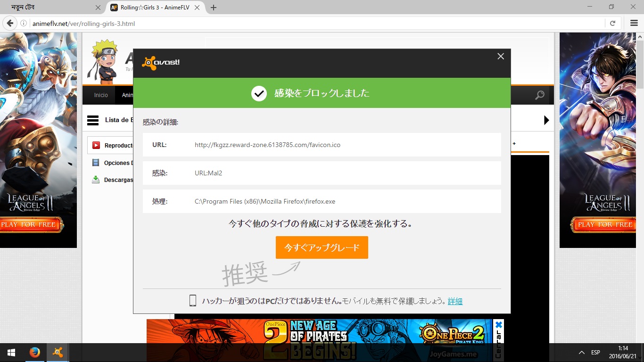Click the white checkmark icon in the green banner
The width and height of the screenshot is (644, 362).
(x=259, y=93)
